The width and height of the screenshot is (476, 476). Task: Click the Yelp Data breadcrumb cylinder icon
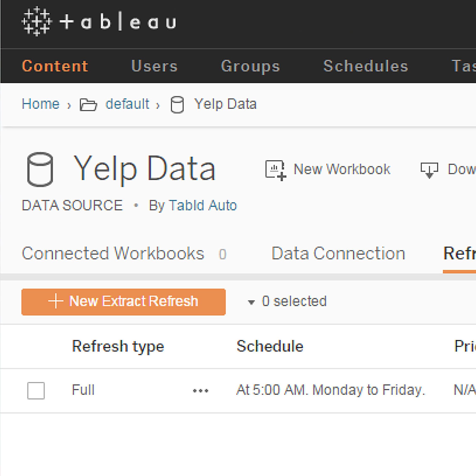(x=177, y=104)
